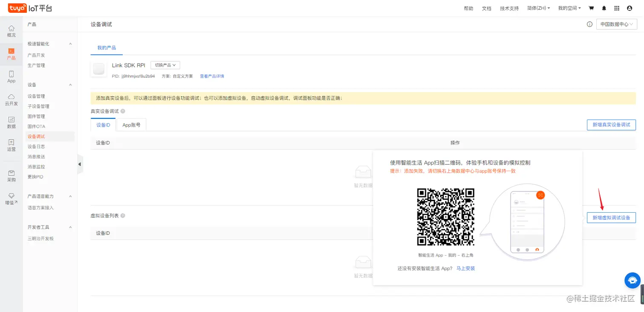Open the notification bell icon

coord(604,8)
